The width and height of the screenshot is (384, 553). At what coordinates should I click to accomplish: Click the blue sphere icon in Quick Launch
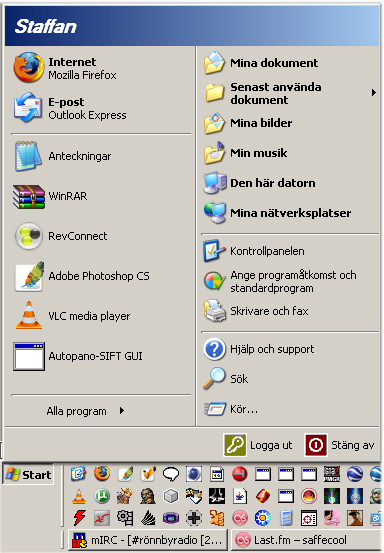[x=194, y=474]
